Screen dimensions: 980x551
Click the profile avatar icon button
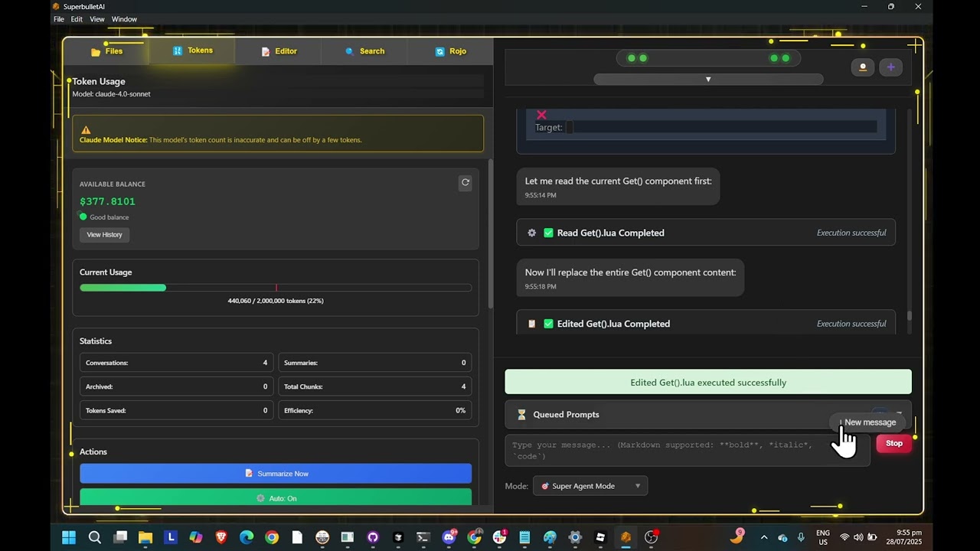(863, 67)
